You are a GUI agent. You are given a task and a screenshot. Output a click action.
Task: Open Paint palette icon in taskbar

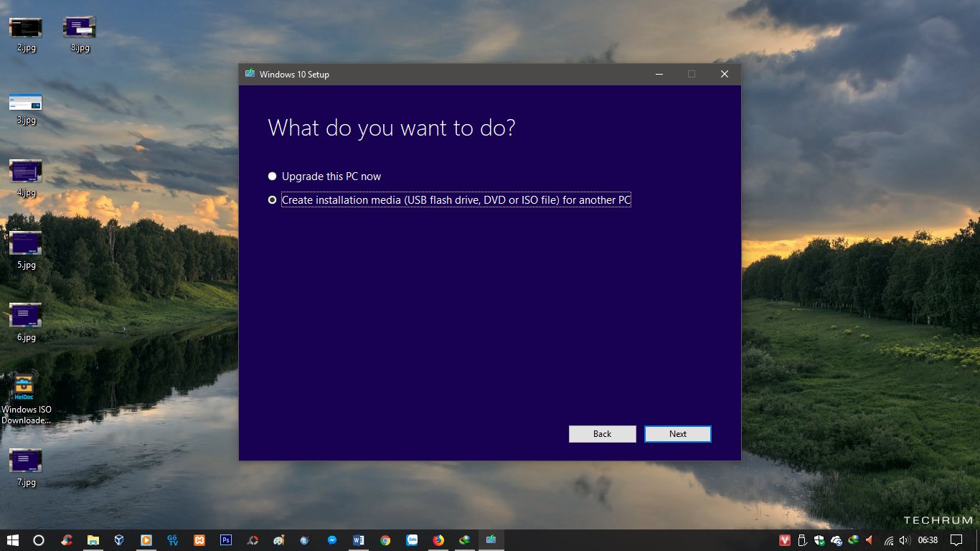[x=279, y=540]
